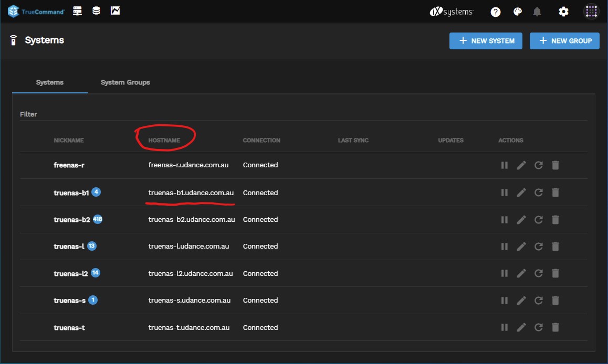Switch to the Systems tab
This screenshot has width=608, height=364.
(x=50, y=82)
